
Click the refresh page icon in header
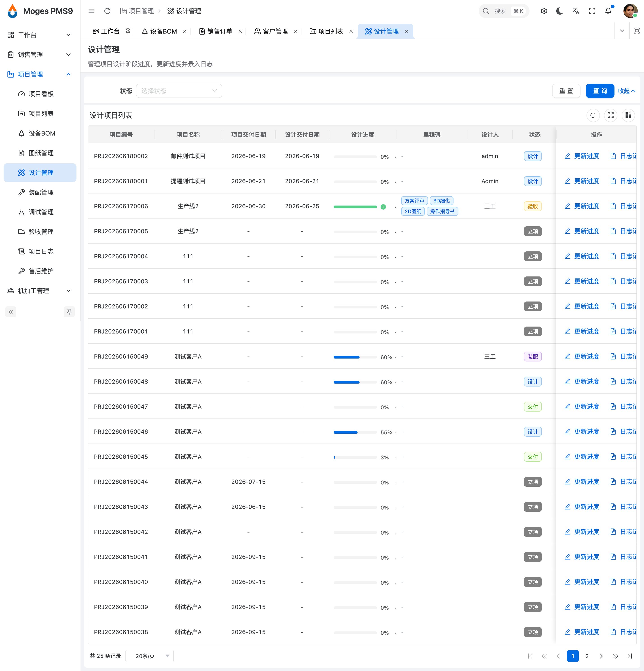(107, 11)
